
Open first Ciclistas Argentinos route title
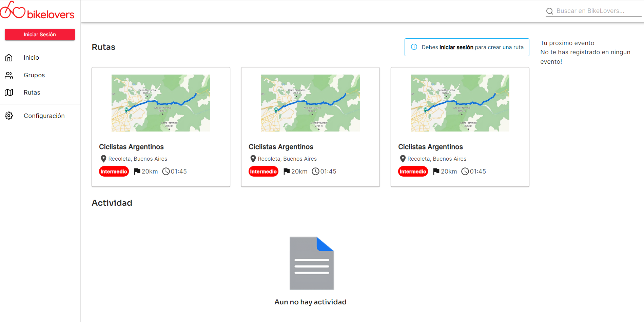tap(131, 147)
